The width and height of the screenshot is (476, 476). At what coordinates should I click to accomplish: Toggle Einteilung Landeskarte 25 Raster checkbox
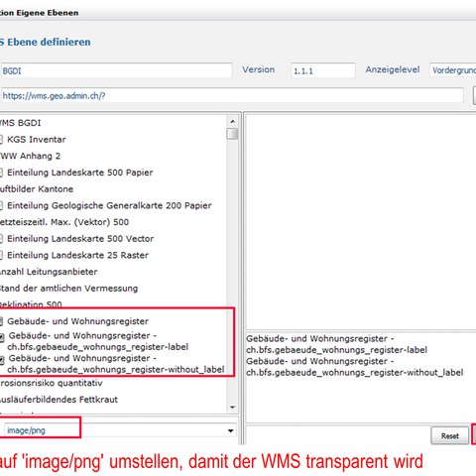(x=1, y=255)
